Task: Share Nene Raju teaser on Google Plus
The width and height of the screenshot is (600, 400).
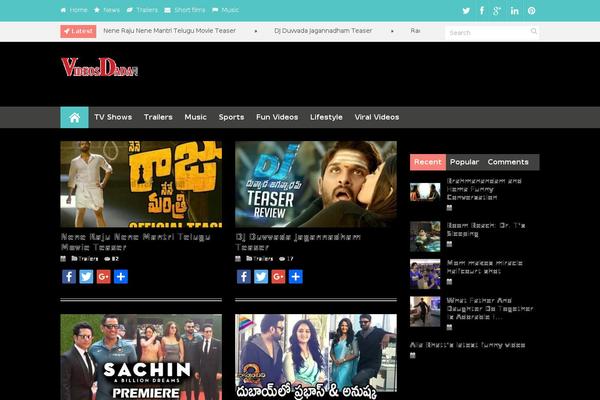Action: tap(103, 276)
